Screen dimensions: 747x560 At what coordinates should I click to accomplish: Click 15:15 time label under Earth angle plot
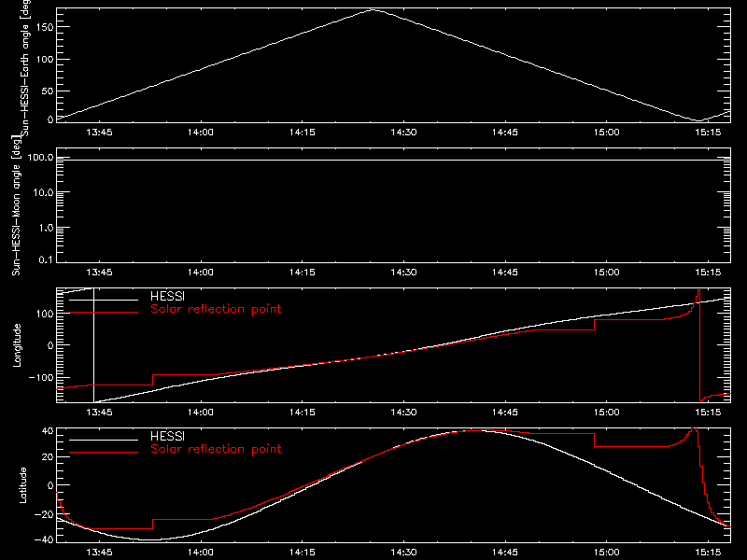(708, 133)
